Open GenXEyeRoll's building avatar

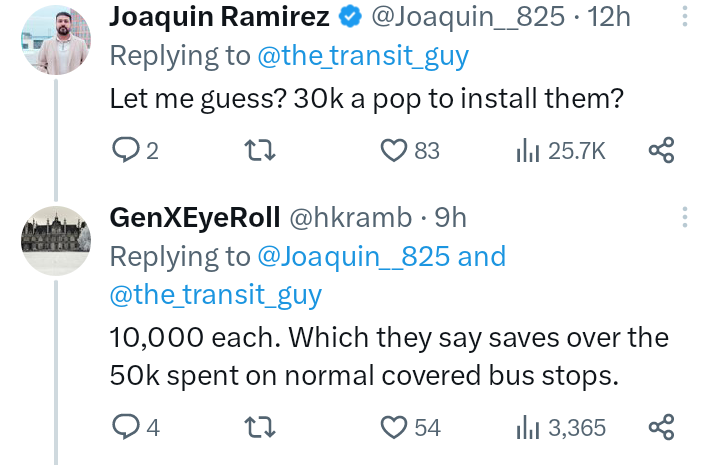point(56,240)
